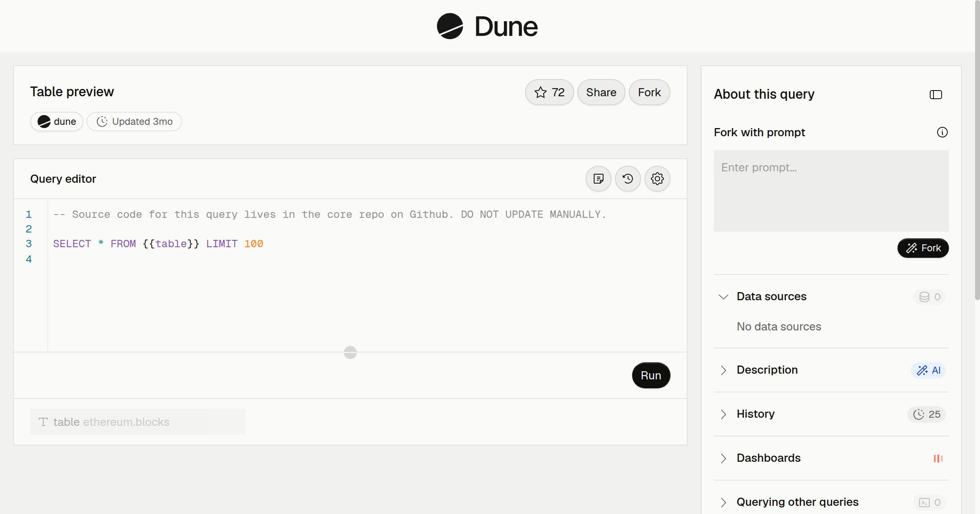
Task: Focus the Enter prompt text area
Action: [x=831, y=191]
